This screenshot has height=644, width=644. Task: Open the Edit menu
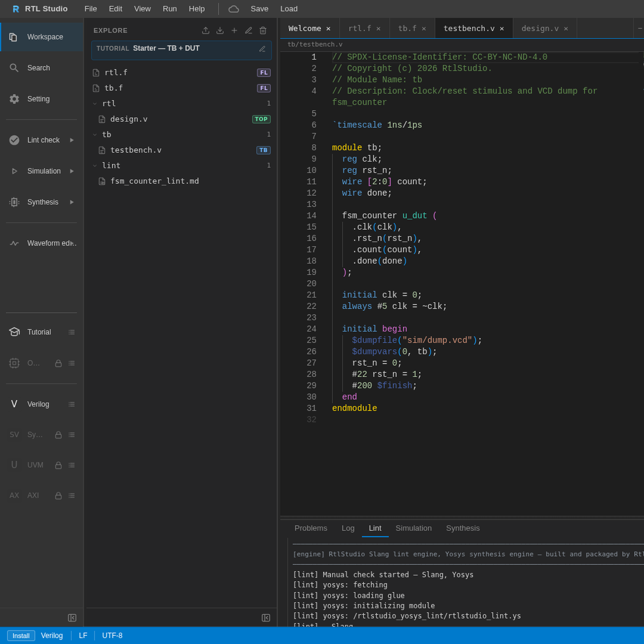[x=116, y=9]
